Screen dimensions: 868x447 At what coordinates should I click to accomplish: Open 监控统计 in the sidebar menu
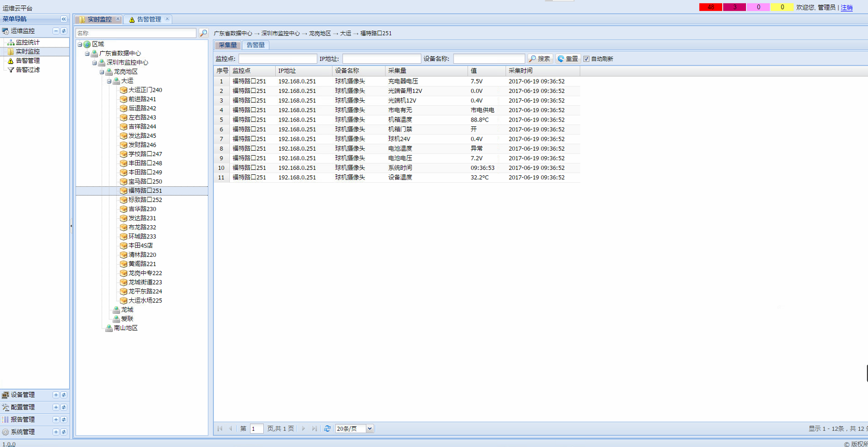point(28,42)
